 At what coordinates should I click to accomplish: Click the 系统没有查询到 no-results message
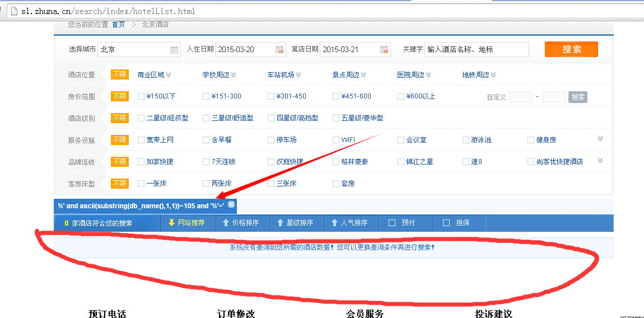[x=332, y=247]
